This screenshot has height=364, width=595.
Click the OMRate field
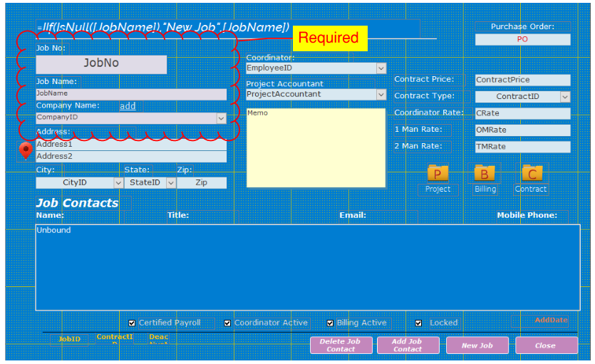pyautogui.click(x=522, y=130)
